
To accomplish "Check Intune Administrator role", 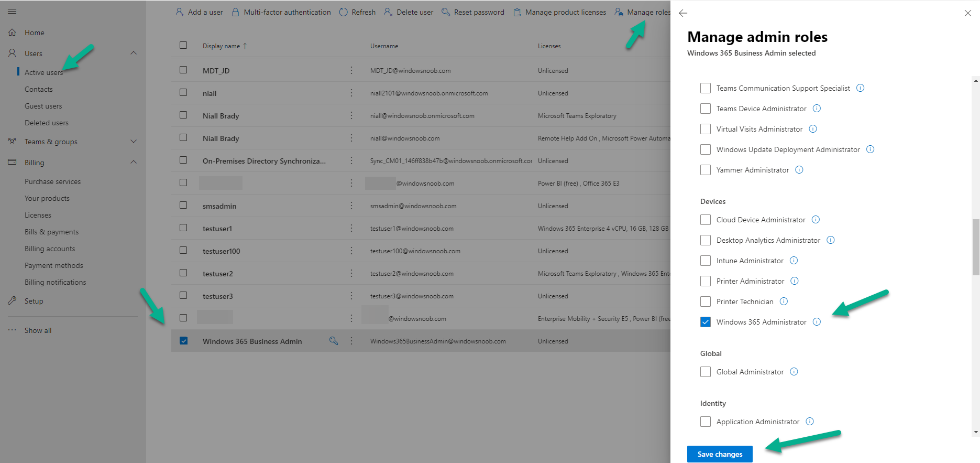I will (706, 261).
